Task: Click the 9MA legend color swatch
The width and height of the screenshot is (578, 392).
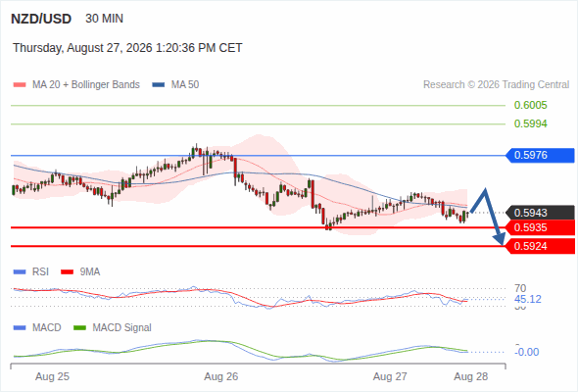Action: pos(67,272)
